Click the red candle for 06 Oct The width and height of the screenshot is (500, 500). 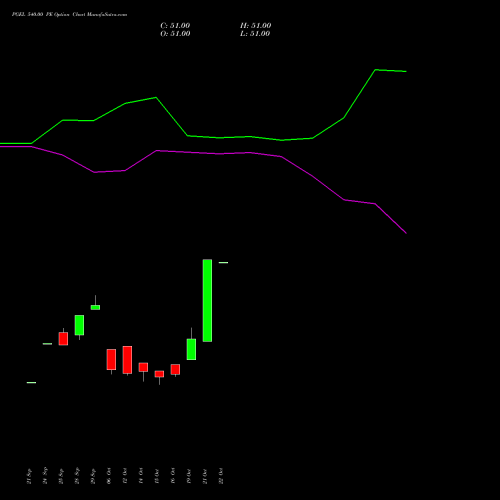point(111,359)
